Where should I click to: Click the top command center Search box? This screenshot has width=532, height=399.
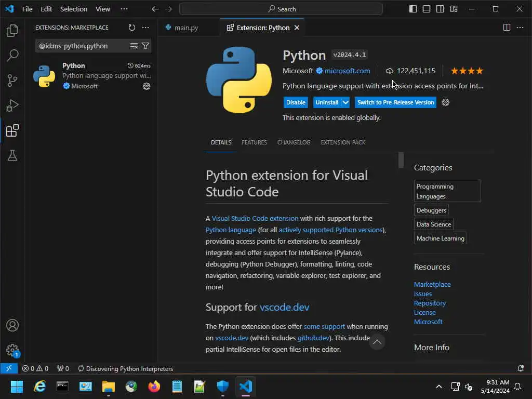click(281, 9)
